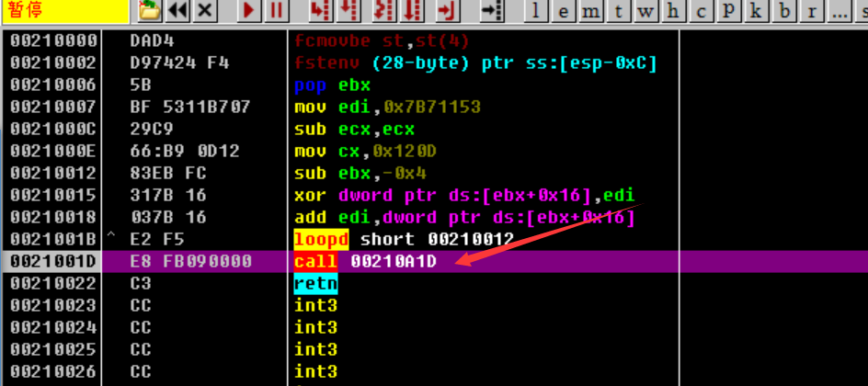868x386 pixels.
Task: Click the Step into toolbar icon
Action: click(x=322, y=11)
